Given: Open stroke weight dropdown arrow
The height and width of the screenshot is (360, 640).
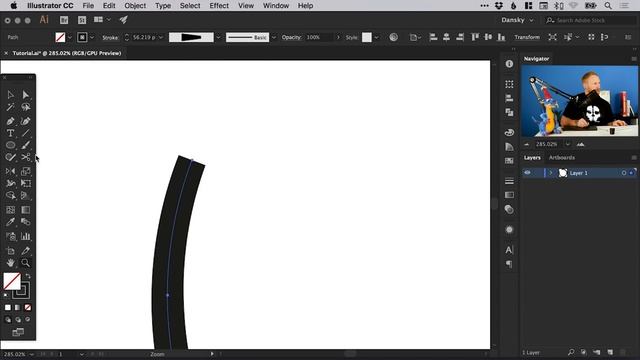Looking at the screenshot, I should [161, 37].
